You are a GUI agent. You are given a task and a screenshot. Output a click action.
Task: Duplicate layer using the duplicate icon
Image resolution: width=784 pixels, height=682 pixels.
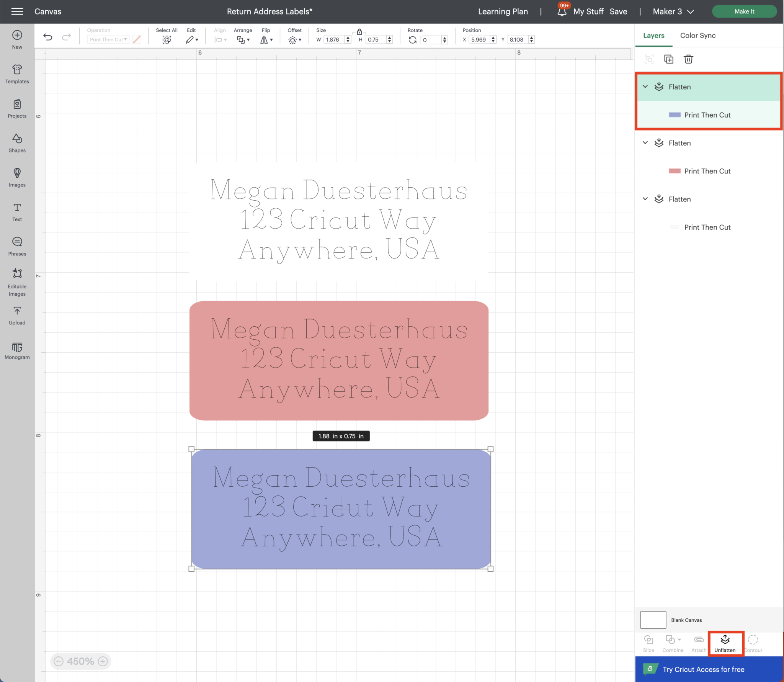point(668,59)
